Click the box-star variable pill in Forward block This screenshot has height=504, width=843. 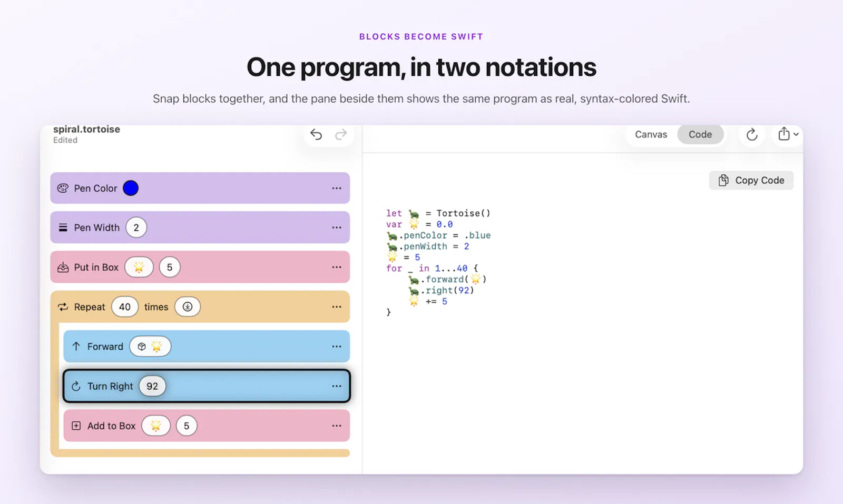[x=150, y=346]
